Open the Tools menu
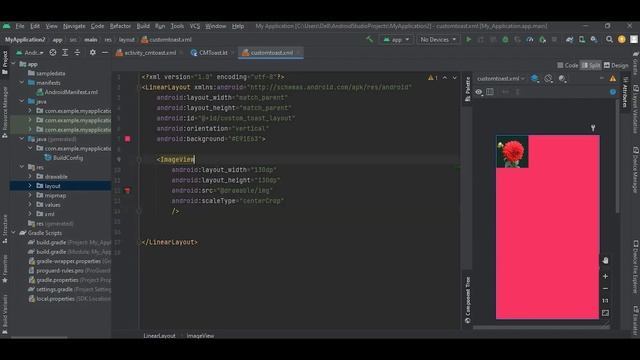Screen dimensions: 640x360 [x=177, y=26]
